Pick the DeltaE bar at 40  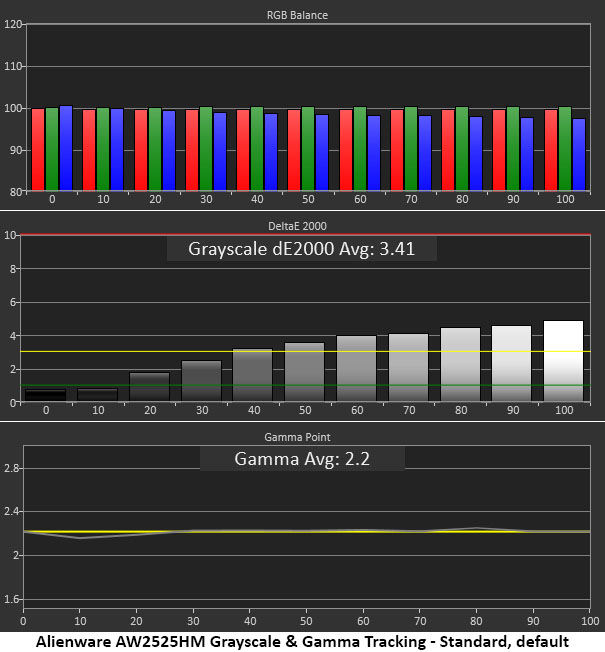pos(253,375)
